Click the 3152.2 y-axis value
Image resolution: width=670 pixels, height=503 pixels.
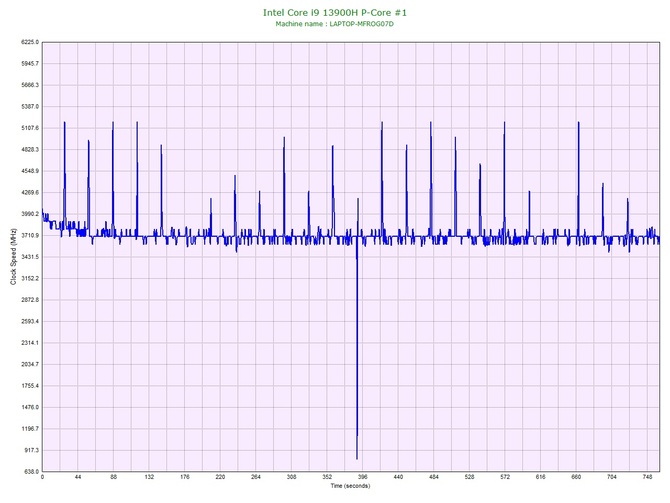[x=30, y=279]
